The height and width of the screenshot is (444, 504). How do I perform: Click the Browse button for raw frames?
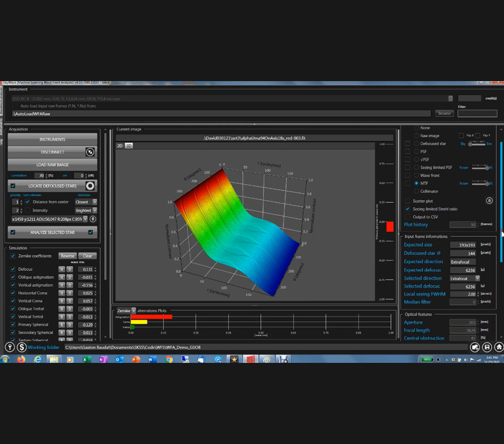point(444,113)
